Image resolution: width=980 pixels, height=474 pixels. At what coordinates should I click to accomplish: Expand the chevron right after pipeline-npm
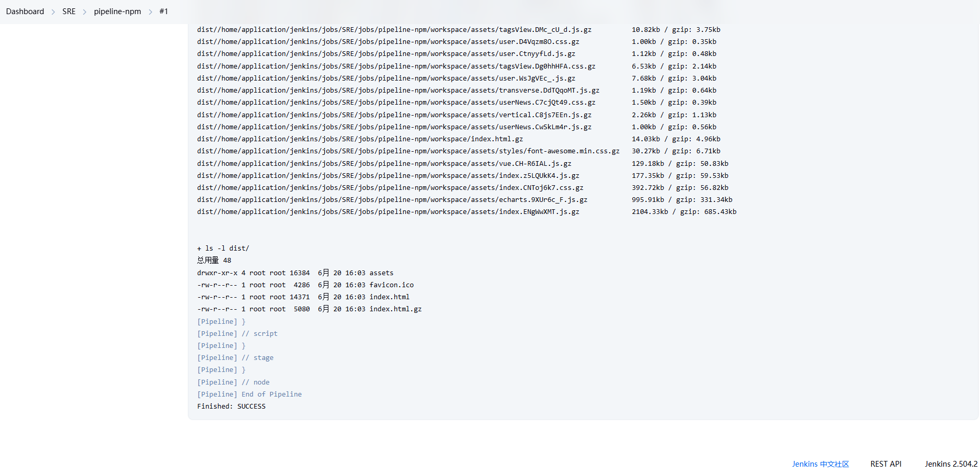(151, 12)
